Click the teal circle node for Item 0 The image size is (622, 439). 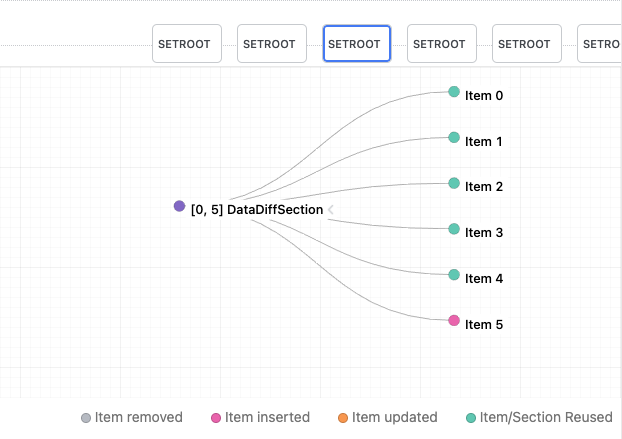pos(454,92)
